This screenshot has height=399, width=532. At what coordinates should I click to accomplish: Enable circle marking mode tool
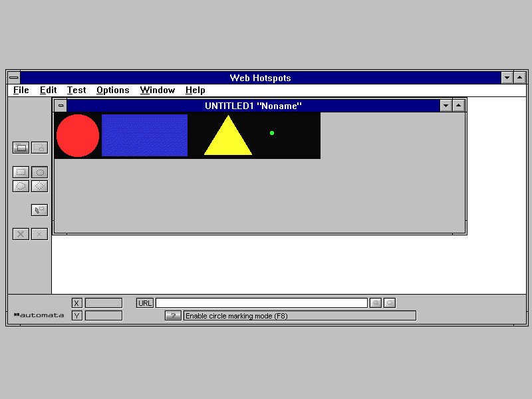click(x=39, y=172)
